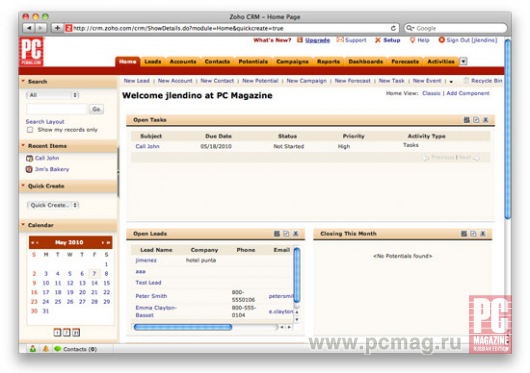Click the Safari reload page icon
This screenshot has width=530, height=373.
pyautogui.click(x=393, y=28)
